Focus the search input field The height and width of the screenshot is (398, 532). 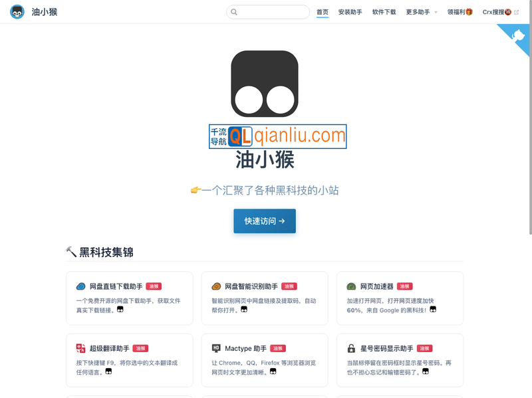point(268,12)
